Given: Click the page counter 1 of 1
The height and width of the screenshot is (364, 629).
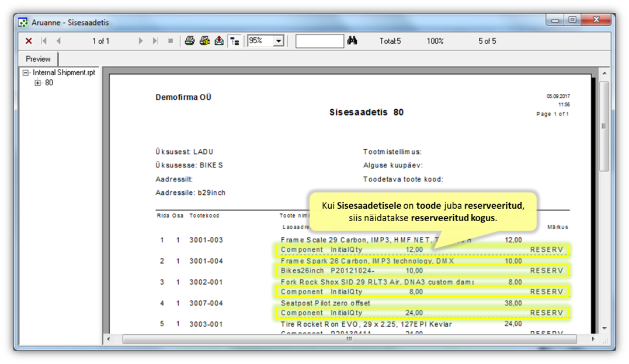Looking at the screenshot, I should (x=100, y=41).
